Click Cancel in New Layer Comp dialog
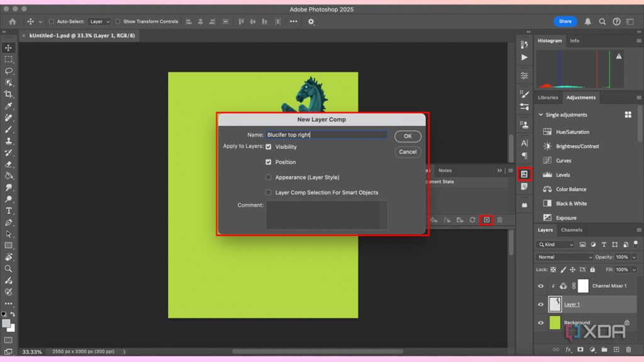The image size is (644, 362). (408, 152)
